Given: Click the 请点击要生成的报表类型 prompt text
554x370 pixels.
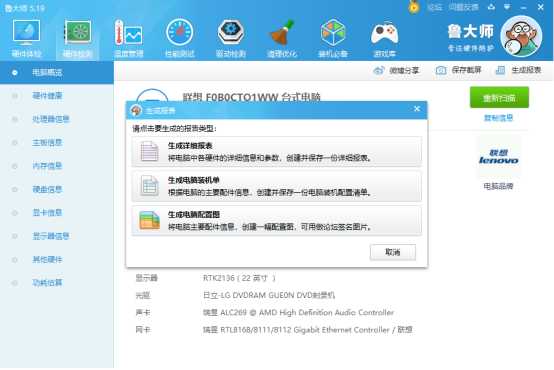Looking at the screenshot, I should pos(174,128).
